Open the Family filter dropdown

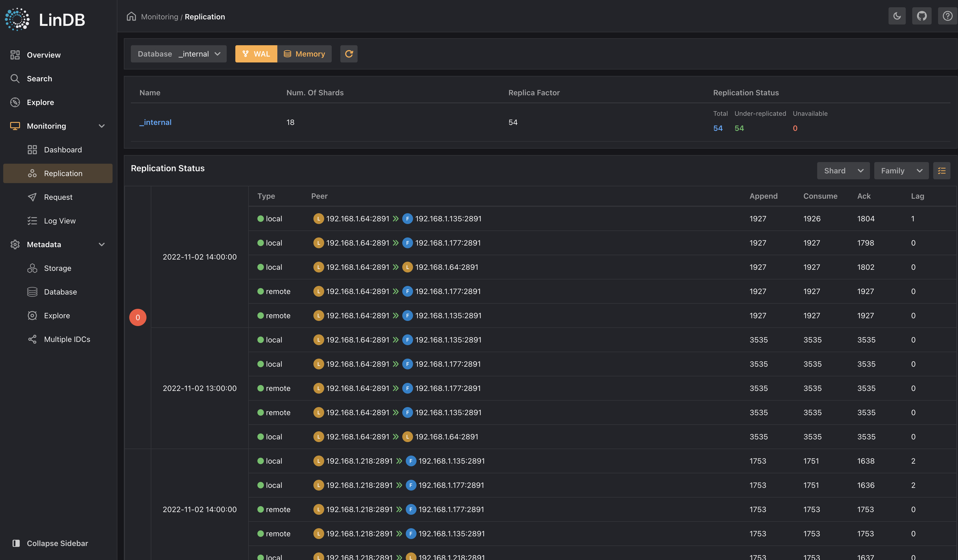(x=901, y=171)
